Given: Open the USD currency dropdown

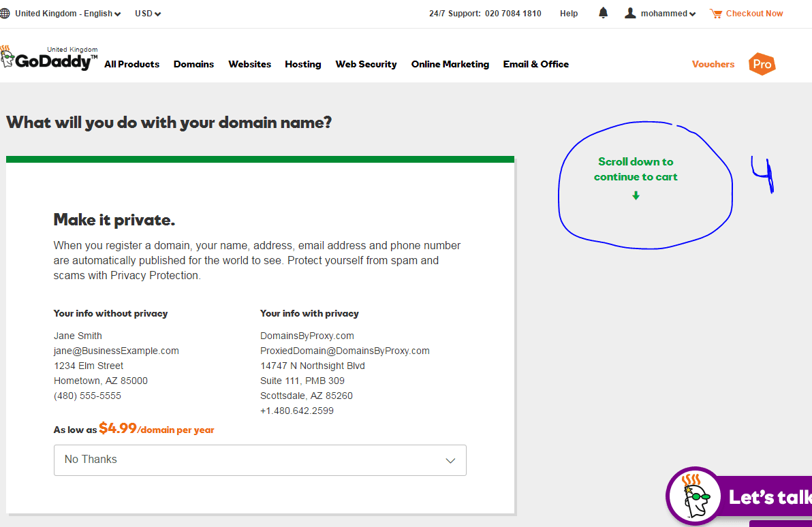Looking at the screenshot, I should click(x=147, y=14).
